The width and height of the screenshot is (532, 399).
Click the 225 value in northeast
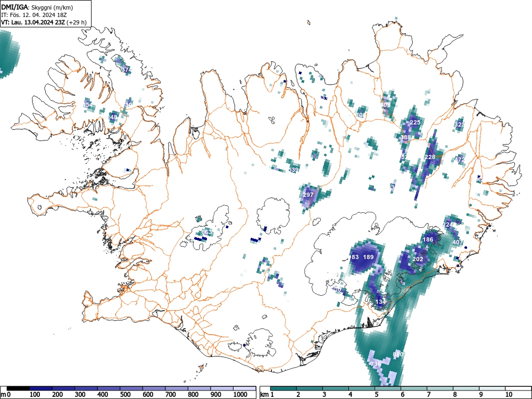(x=415, y=122)
